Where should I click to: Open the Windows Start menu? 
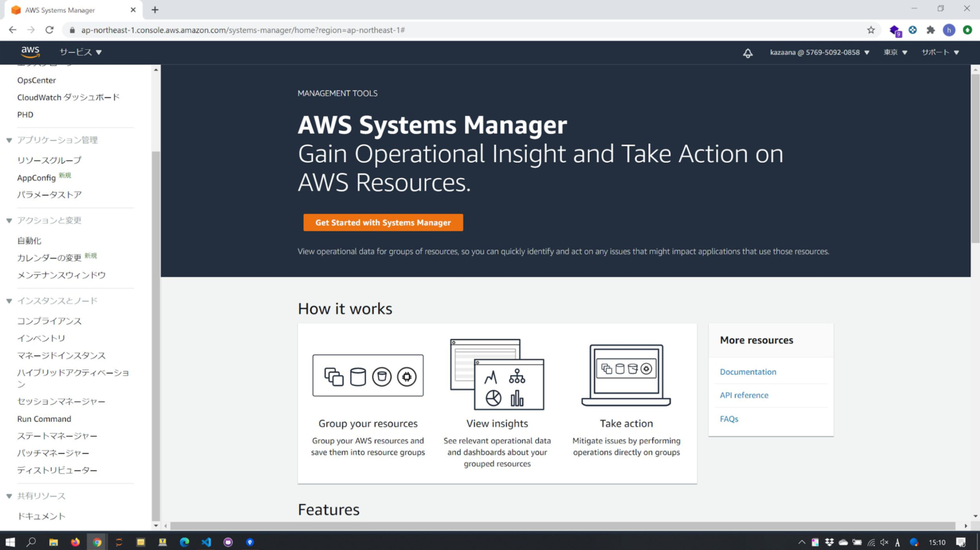click(10, 542)
